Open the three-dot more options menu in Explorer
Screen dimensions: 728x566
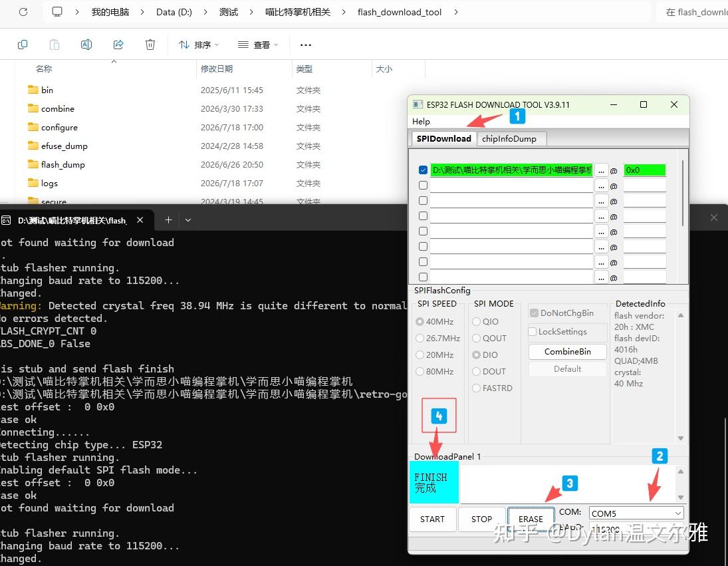pyautogui.click(x=306, y=45)
